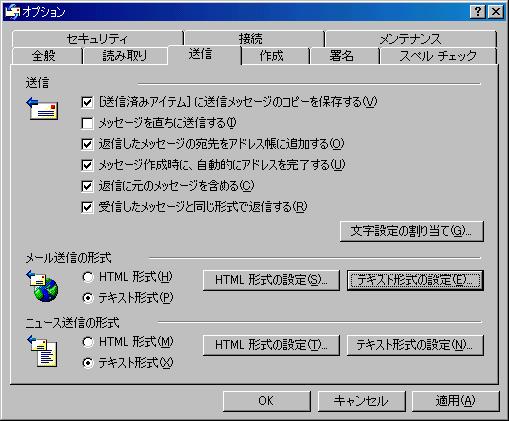
Task: Uncheck 送信済みアイテム copy save checkbox
Action: point(87,102)
